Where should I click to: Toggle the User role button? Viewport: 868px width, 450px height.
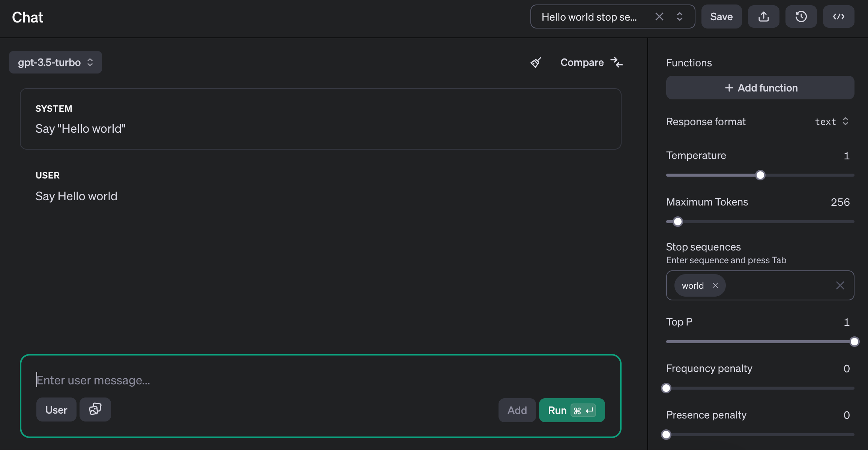click(56, 409)
